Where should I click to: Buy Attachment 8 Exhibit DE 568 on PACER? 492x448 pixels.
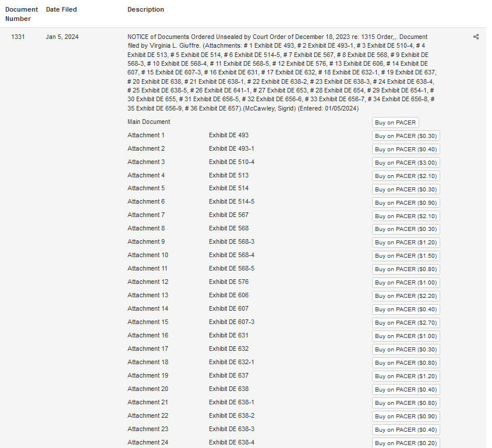pos(406,229)
